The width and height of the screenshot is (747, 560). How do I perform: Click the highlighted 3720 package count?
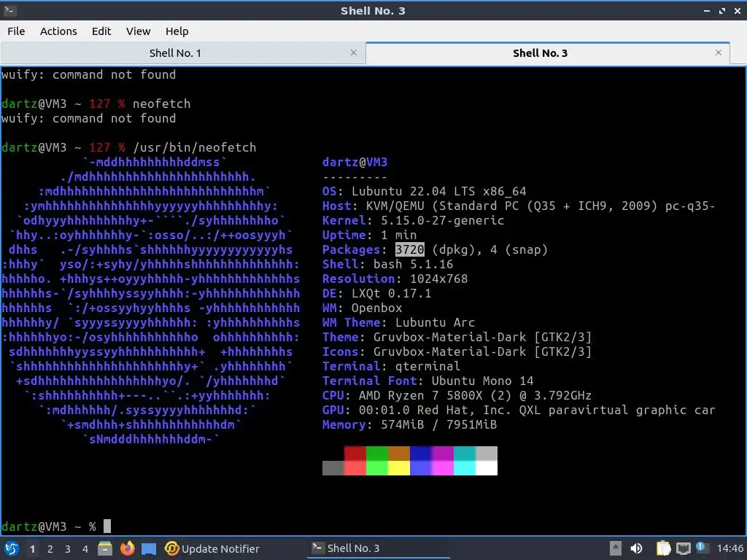click(409, 249)
